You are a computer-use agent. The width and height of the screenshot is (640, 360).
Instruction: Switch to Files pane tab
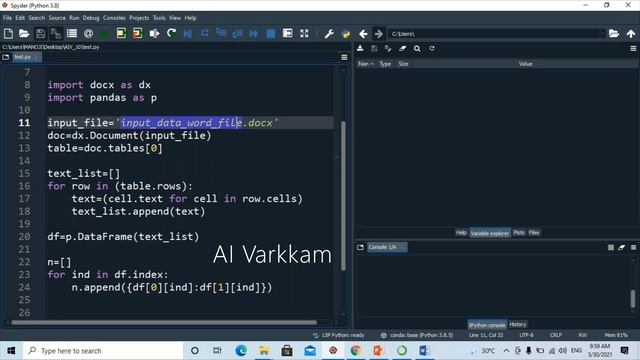534,233
